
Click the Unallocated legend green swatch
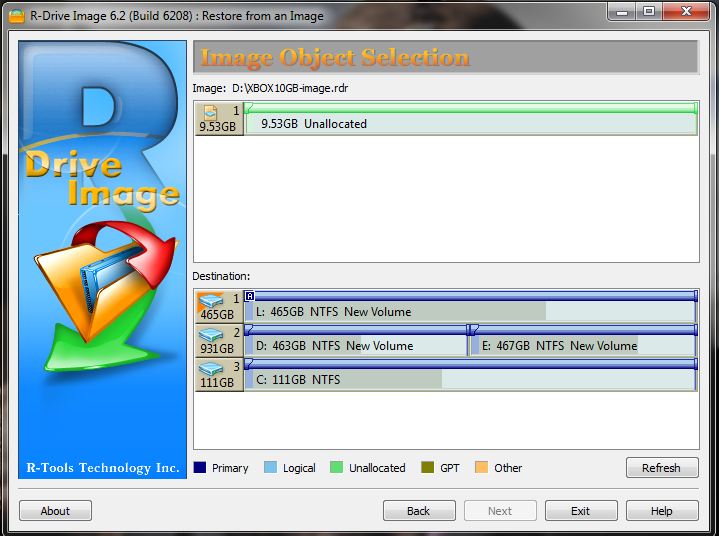337,468
